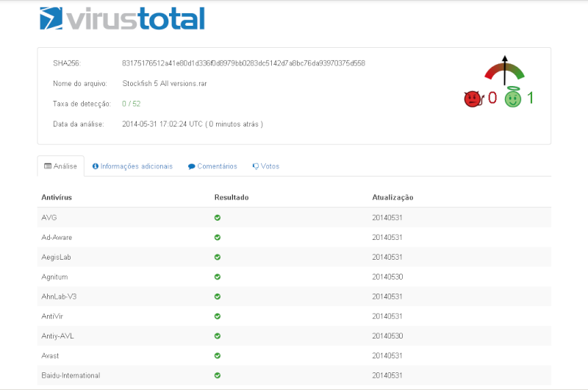Click the Nome do arquivo label
This screenshot has height=390, width=588.
(80, 83)
